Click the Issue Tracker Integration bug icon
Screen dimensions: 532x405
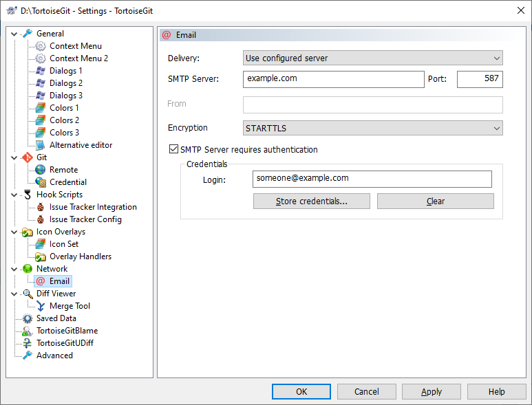pyautogui.click(x=41, y=207)
